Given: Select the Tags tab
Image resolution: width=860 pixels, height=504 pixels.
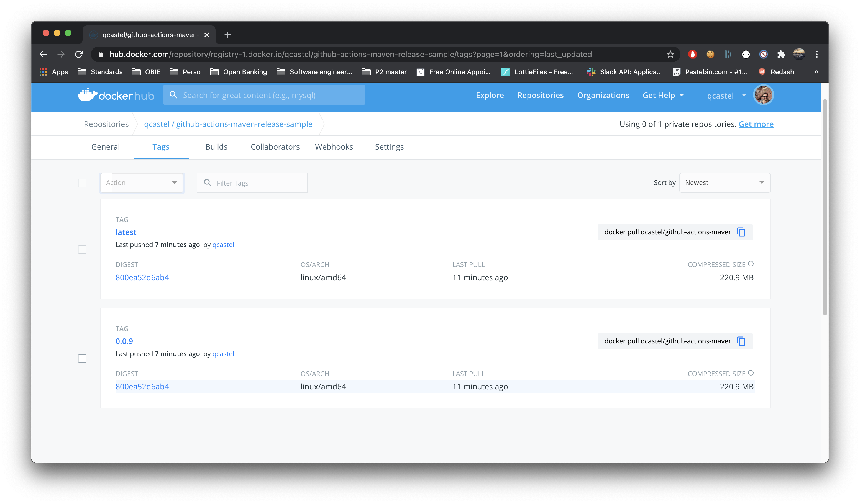Looking at the screenshot, I should 161,146.
